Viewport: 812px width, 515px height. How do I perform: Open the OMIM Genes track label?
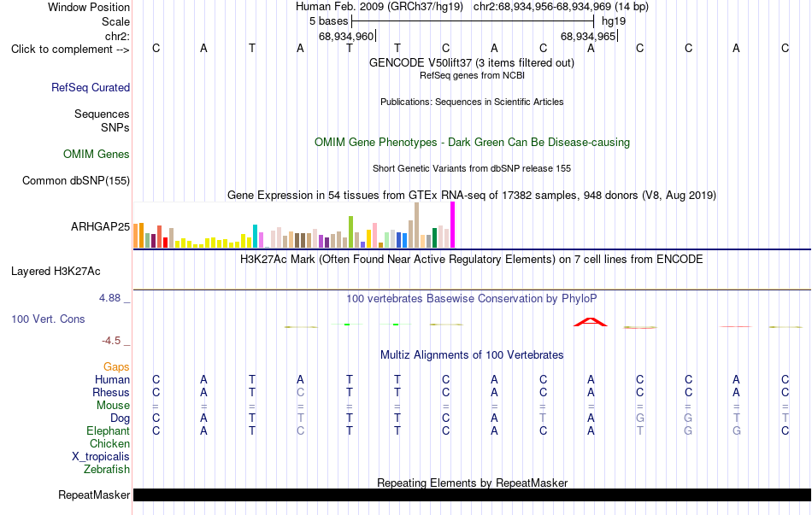[97, 155]
